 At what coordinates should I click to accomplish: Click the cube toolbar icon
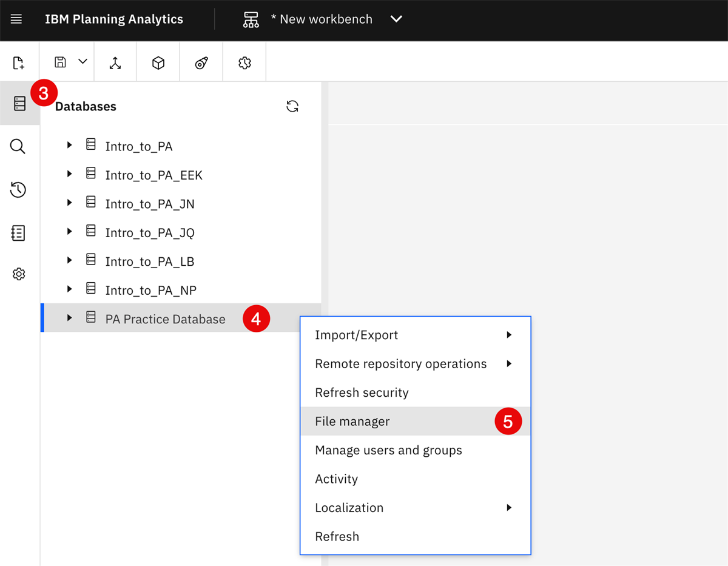point(158,62)
